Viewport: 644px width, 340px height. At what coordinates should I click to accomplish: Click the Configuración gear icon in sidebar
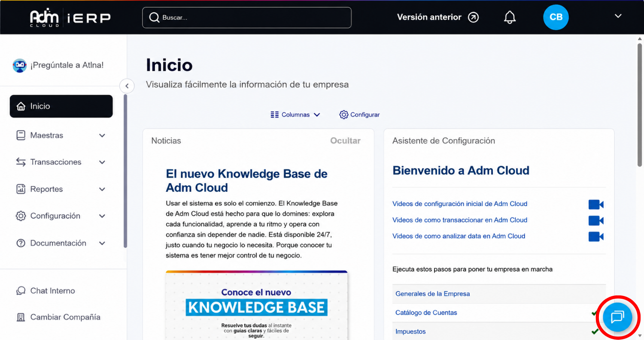[x=21, y=216]
